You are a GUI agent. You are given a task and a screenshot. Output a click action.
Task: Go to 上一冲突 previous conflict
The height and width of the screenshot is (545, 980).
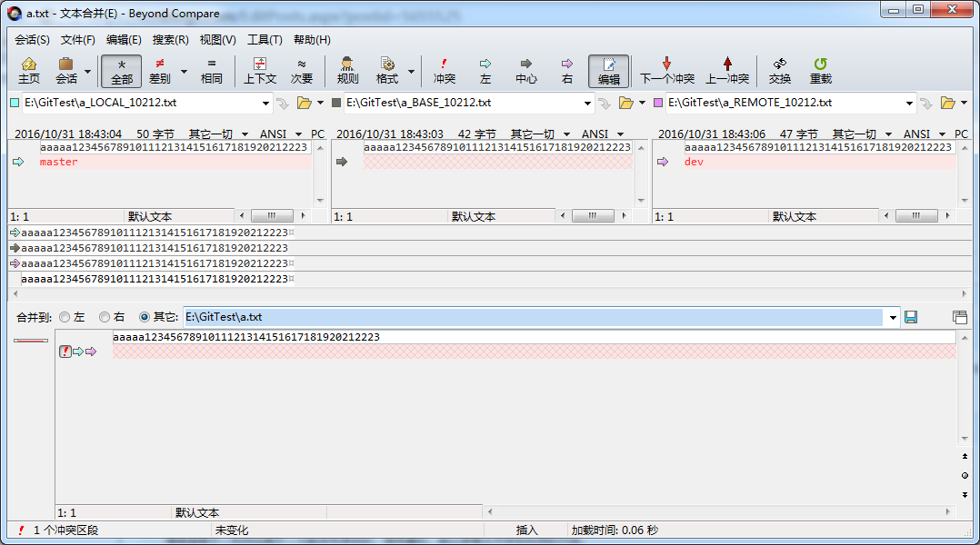(727, 70)
